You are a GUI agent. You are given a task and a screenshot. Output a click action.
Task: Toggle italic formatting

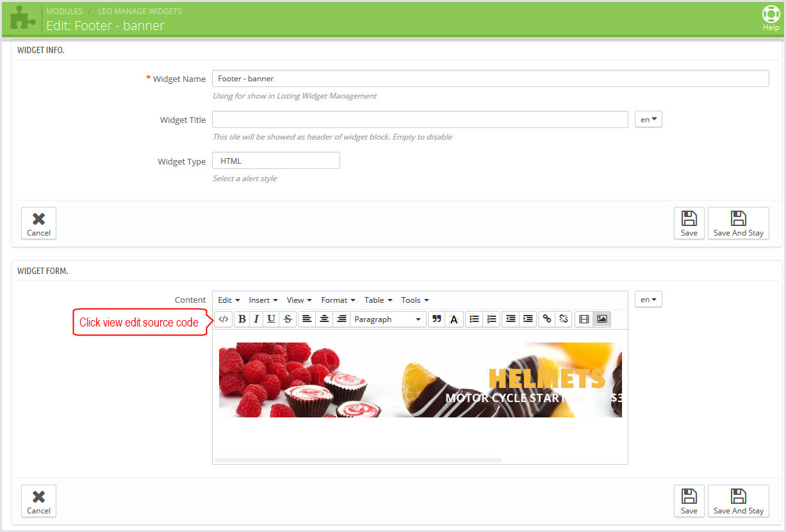tap(256, 319)
